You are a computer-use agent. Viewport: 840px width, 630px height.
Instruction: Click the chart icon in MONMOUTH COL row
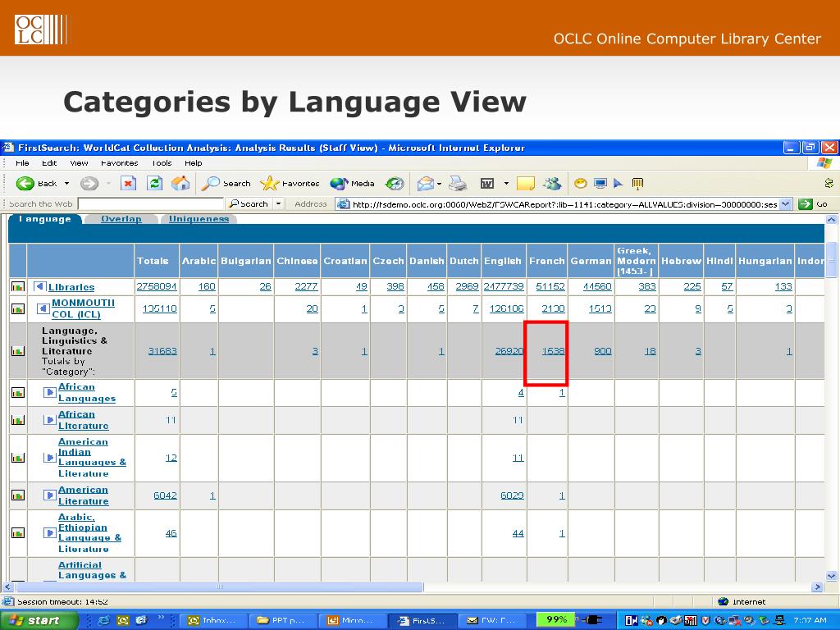[x=18, y=309]
